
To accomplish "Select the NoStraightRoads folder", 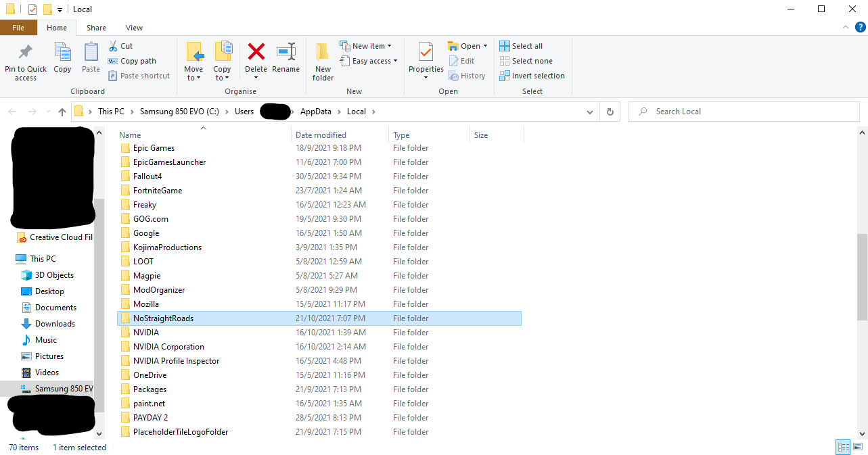I will pos(319,318).
